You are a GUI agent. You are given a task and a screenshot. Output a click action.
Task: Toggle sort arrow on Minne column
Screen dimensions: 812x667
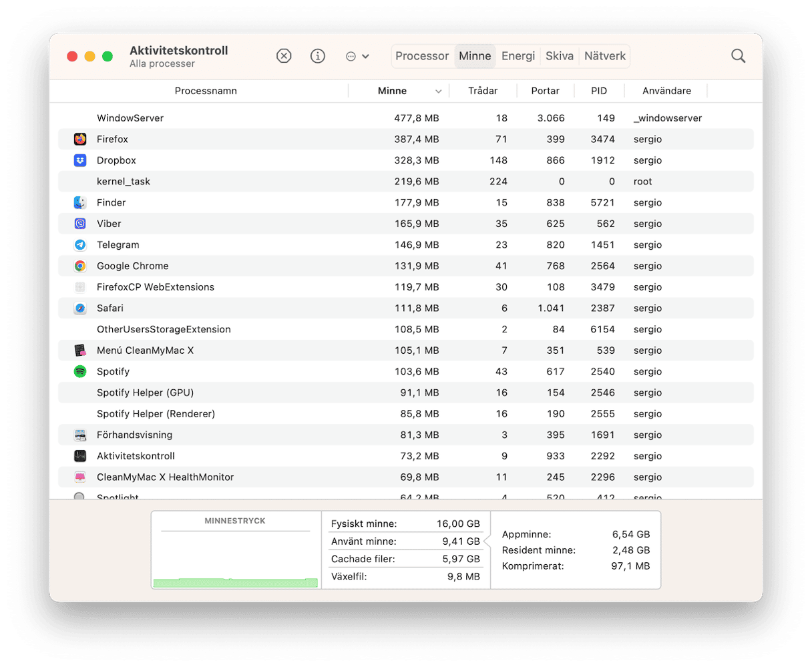438,91
